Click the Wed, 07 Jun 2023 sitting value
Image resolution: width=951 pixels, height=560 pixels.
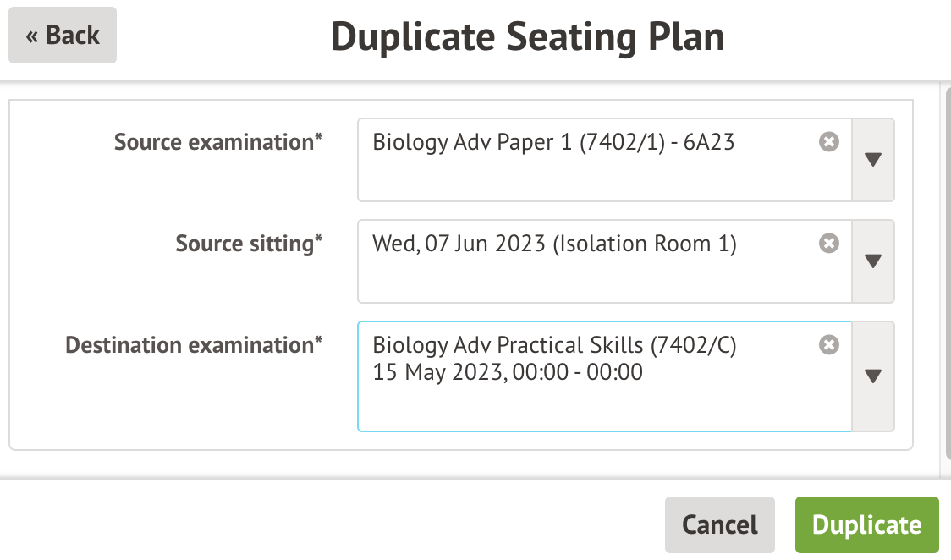tap(554, 244)
